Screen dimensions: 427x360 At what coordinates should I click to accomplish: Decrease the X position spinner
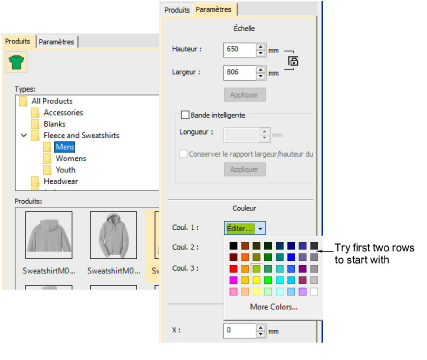coord(261,335)
